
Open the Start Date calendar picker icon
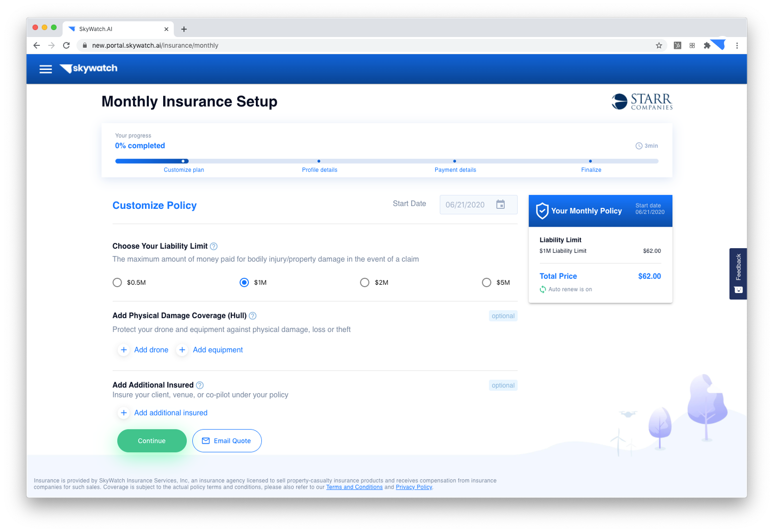pyautogui.click(x=500, y=204)
